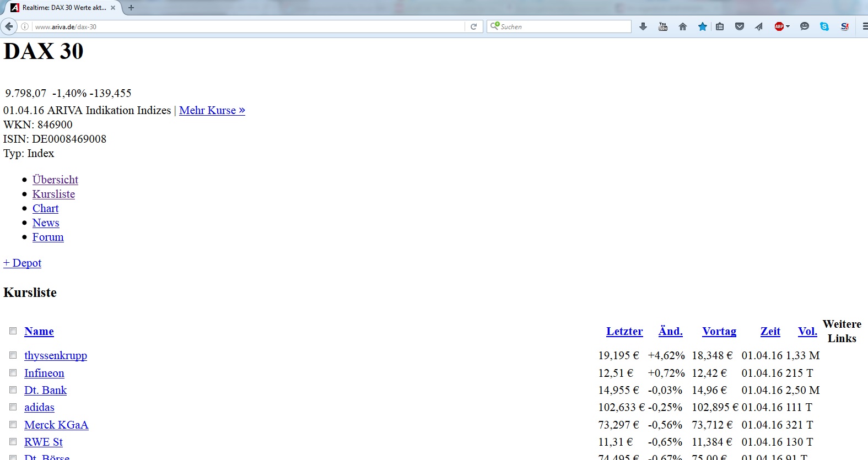Open the chat smiley toolbar icon

(x=805, y=26)
